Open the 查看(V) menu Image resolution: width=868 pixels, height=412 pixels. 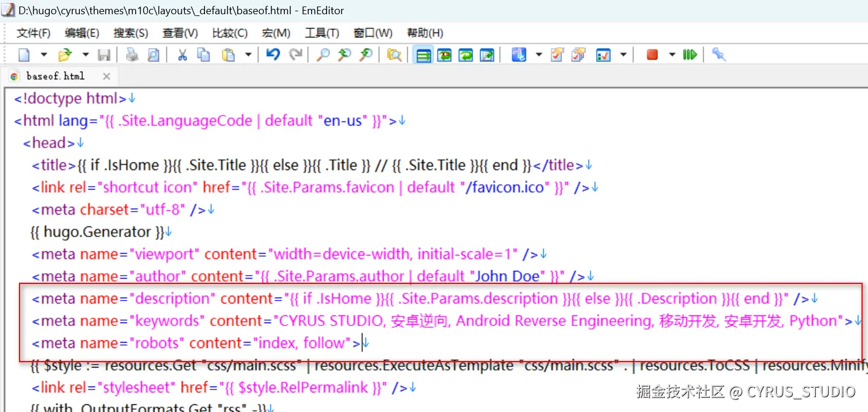click(x=180, y=33)
